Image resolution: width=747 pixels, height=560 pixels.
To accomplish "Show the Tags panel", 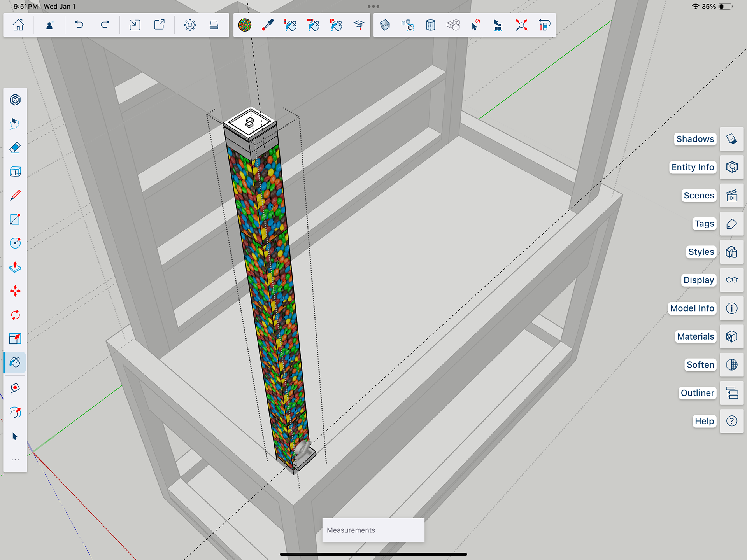I will [x=731, y=224].
